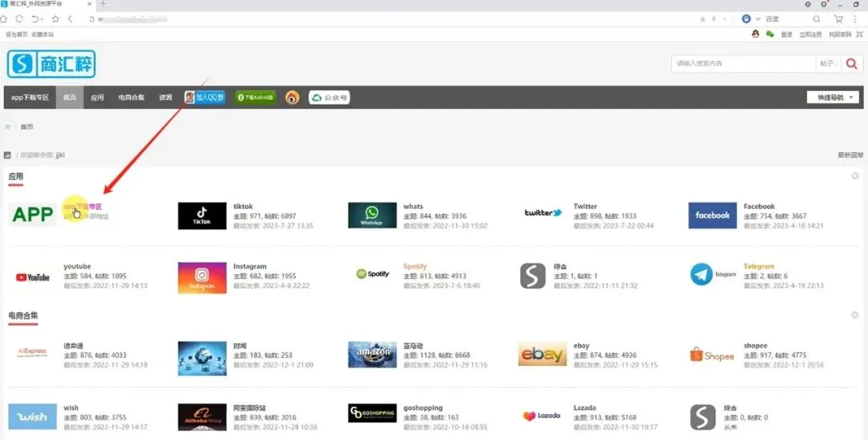The width and height of the screenshot is (868, 440).
Task: Open the Alibaba Group thumbnail
Action: [202, 417]
